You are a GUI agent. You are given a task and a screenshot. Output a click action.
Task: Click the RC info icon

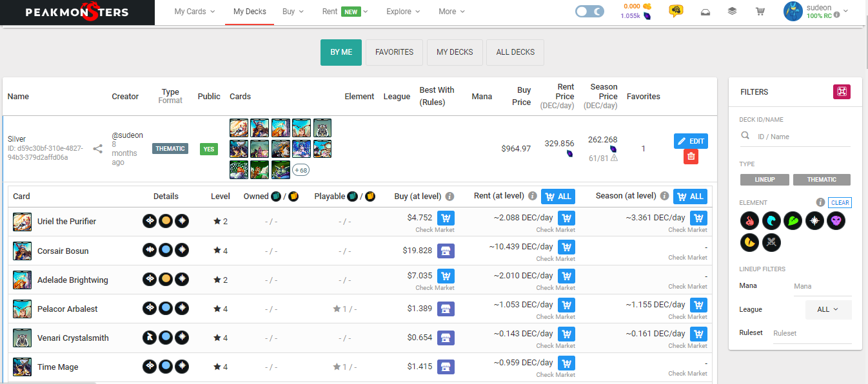click(x=836, y=15)
